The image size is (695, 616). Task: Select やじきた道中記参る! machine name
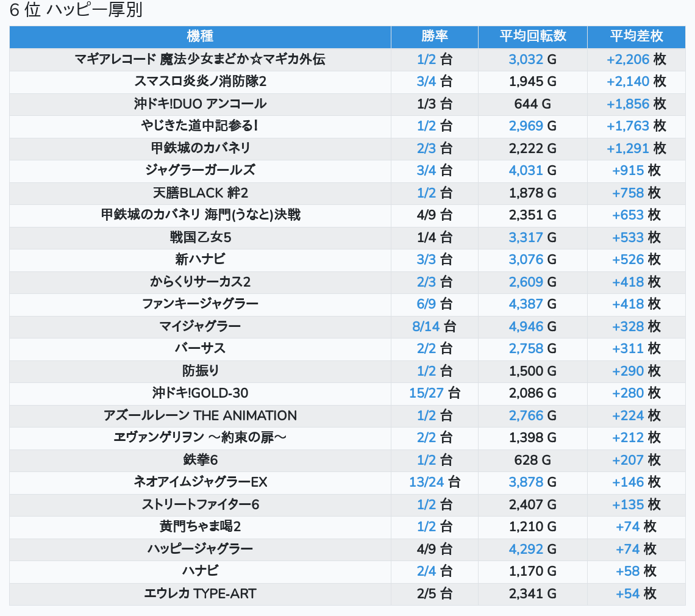tap(200, 126)
